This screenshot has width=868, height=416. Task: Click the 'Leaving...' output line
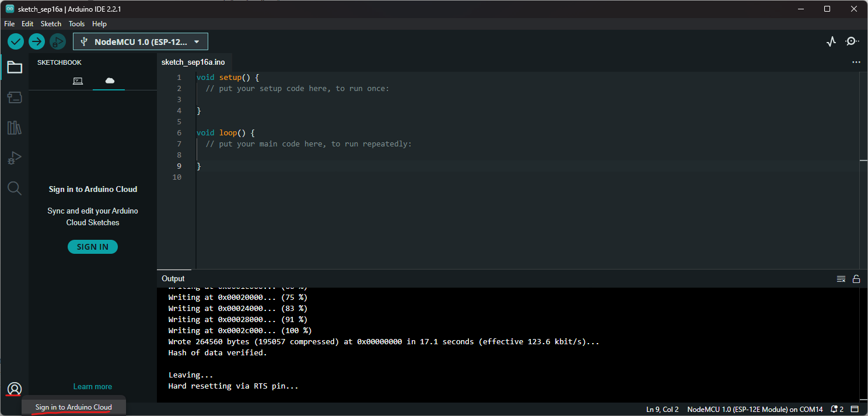click(191, 375)
